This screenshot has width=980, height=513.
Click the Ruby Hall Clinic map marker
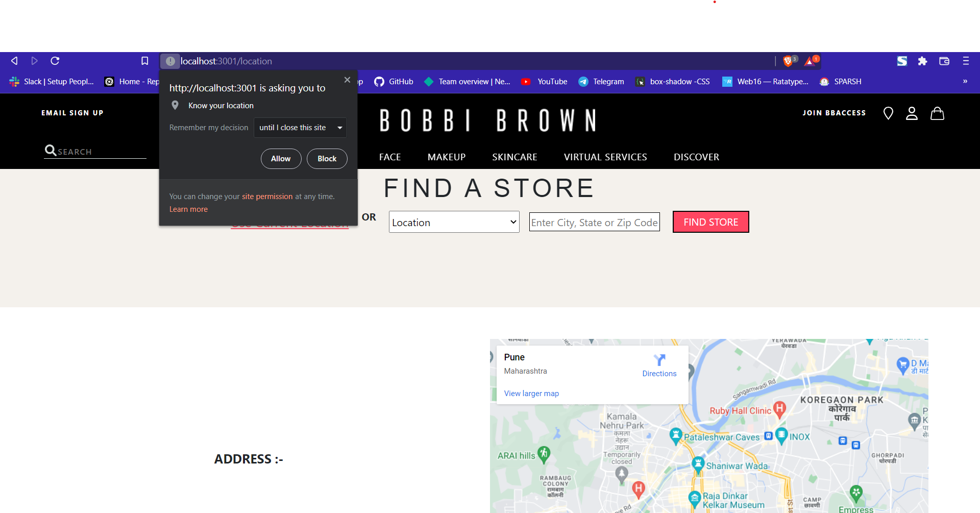[779, 409]
